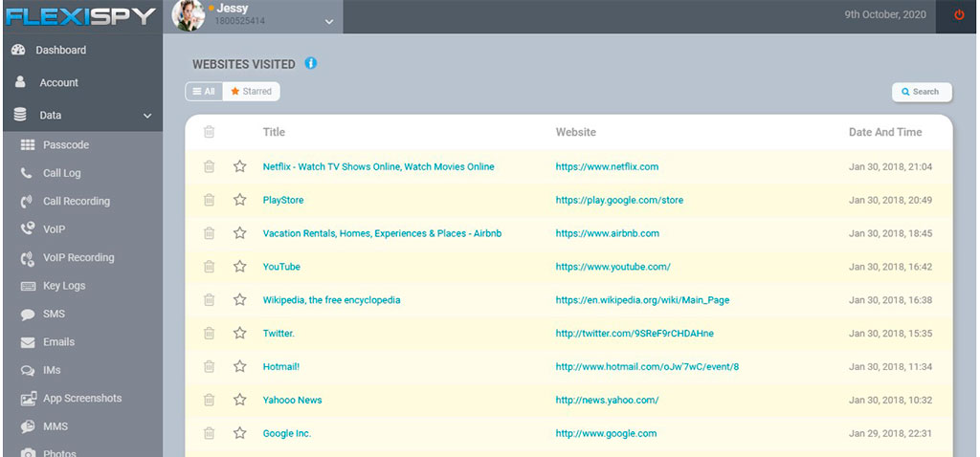Select the Starred filter tab
Image resolution: width=980 pixels, height=457 pixels.
coord(252,91)
